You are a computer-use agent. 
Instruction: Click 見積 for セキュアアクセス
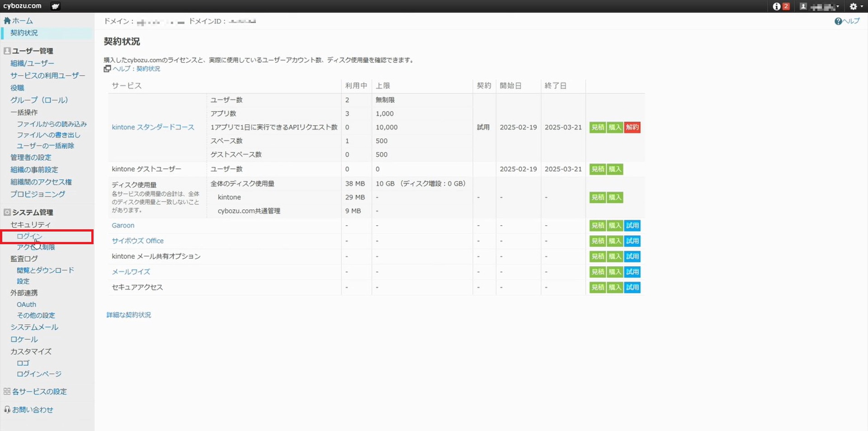coord(598,287)
